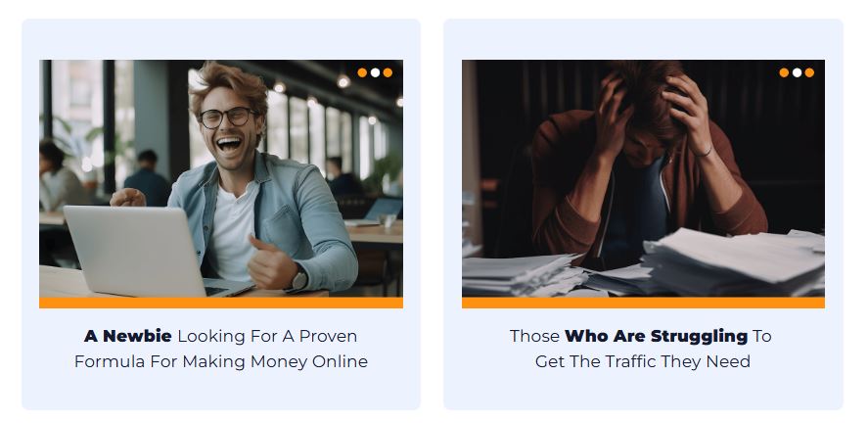Image resolution: width=868 pixels, height=423 pixels.
Task: Click white middle dot on stressed man photo
Action: 798,72
